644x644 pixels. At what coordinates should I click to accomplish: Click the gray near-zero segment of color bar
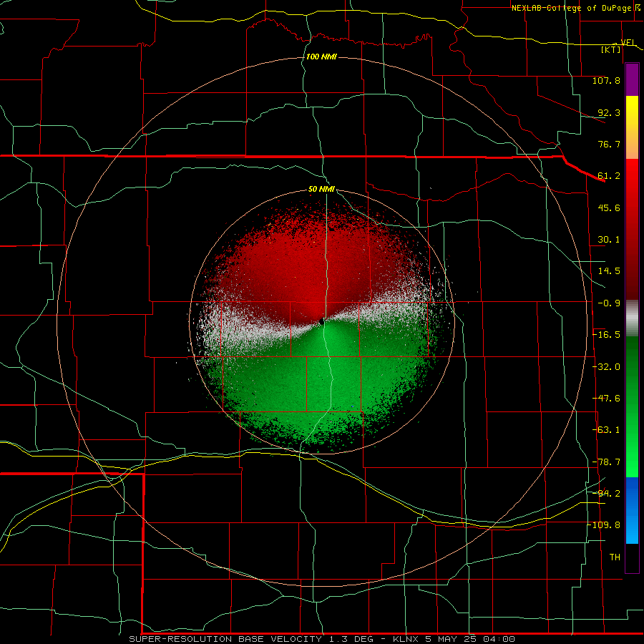pyautogui.click(x=632, y=318)
